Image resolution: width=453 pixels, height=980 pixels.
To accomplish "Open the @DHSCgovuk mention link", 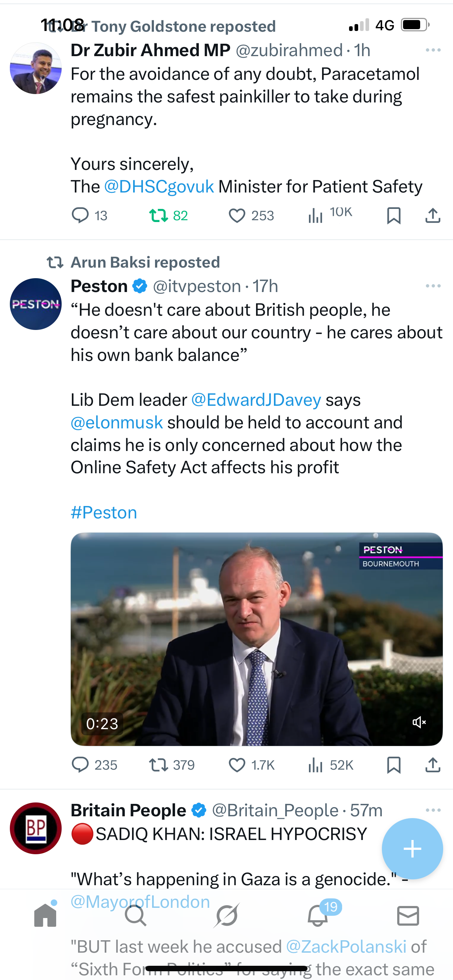I will tap(159, 186).
